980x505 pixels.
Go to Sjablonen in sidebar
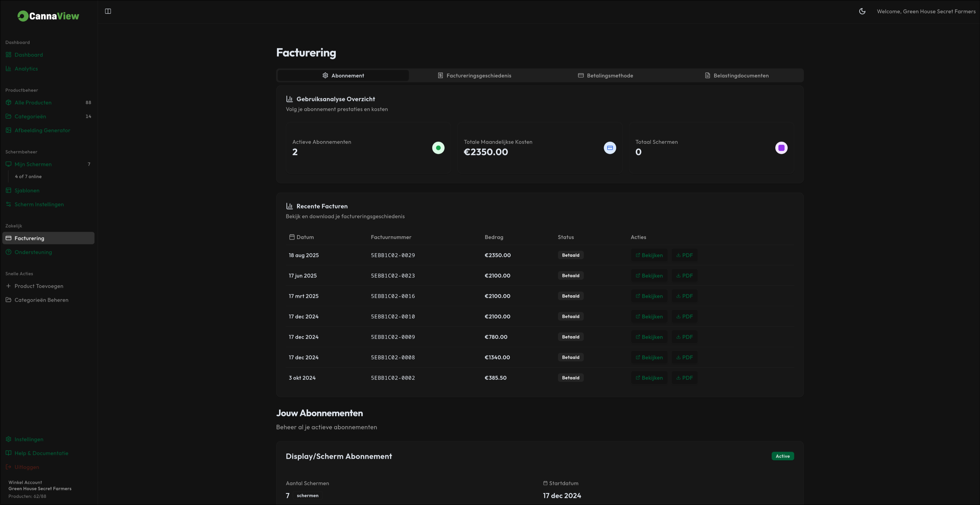coord(27,190)
